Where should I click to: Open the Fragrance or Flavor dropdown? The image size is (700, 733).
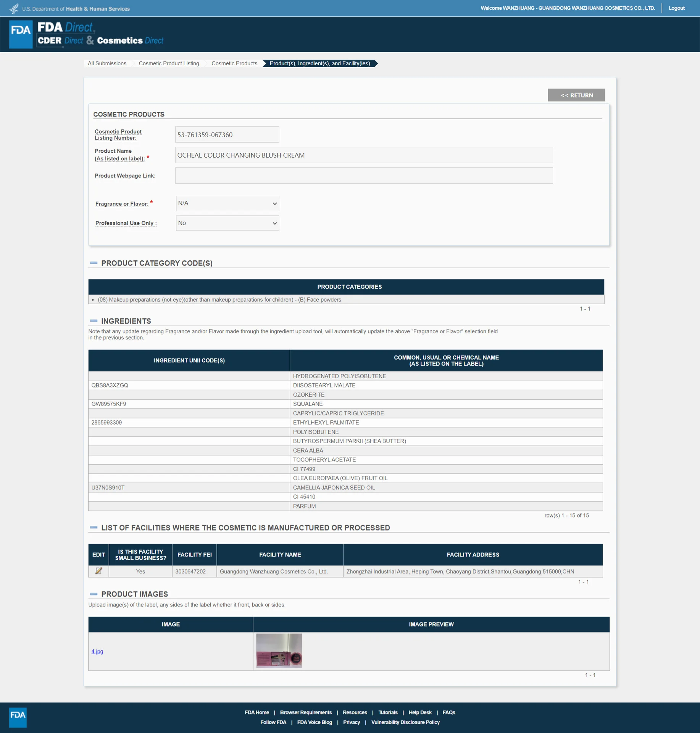(x=227, y=203)
